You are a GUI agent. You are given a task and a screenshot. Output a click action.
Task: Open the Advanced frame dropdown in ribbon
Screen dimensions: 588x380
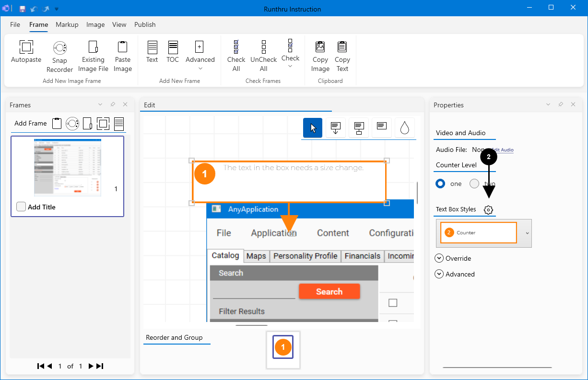(x=200, y=57)
